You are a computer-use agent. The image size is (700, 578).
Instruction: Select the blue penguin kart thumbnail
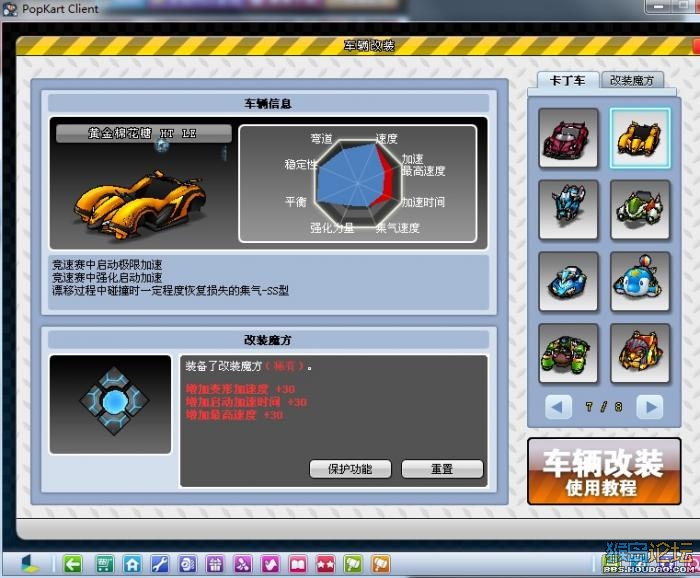[x=640, y=281]
